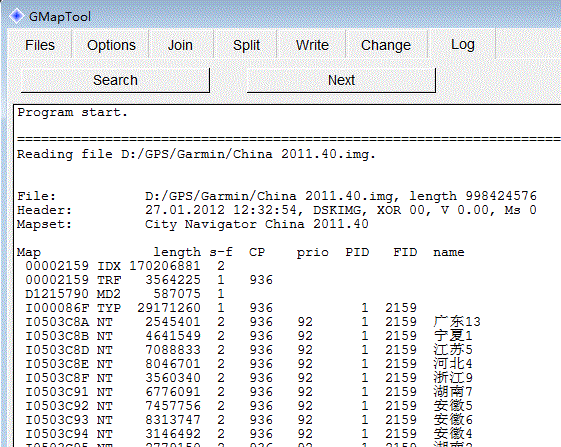Click the 'FID' column heading
Image resolution: width=561 pixels, height=447 pixels.
405,252
